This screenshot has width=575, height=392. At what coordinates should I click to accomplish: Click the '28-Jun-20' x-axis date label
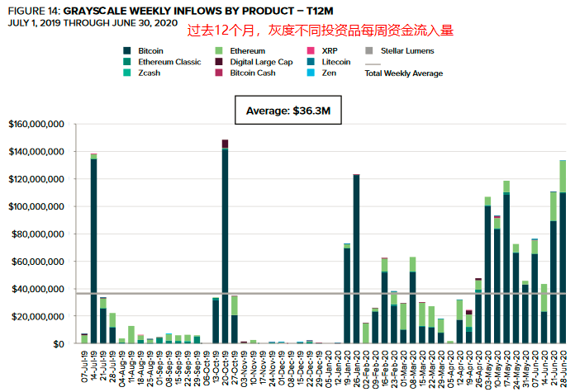[563, 368]
